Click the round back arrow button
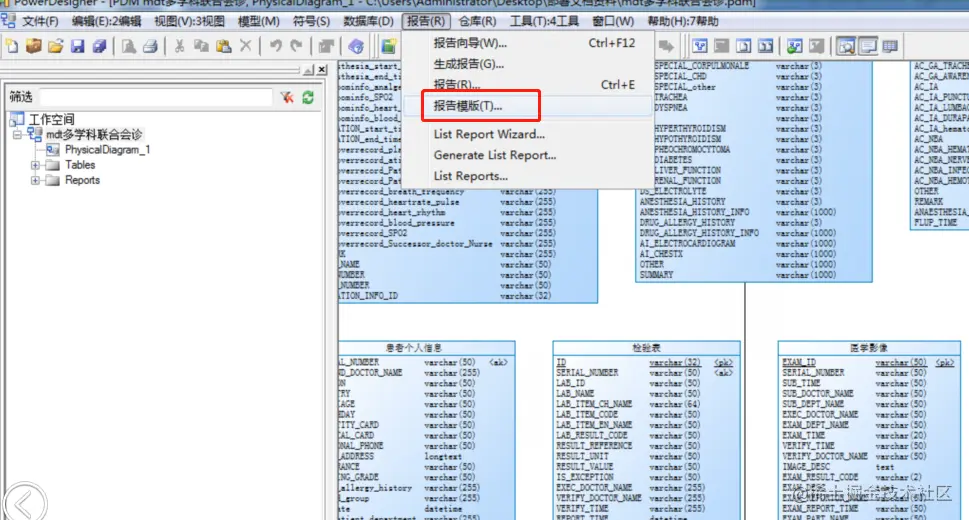This screenshot has width=969, height=520. [x=25, y=504]
